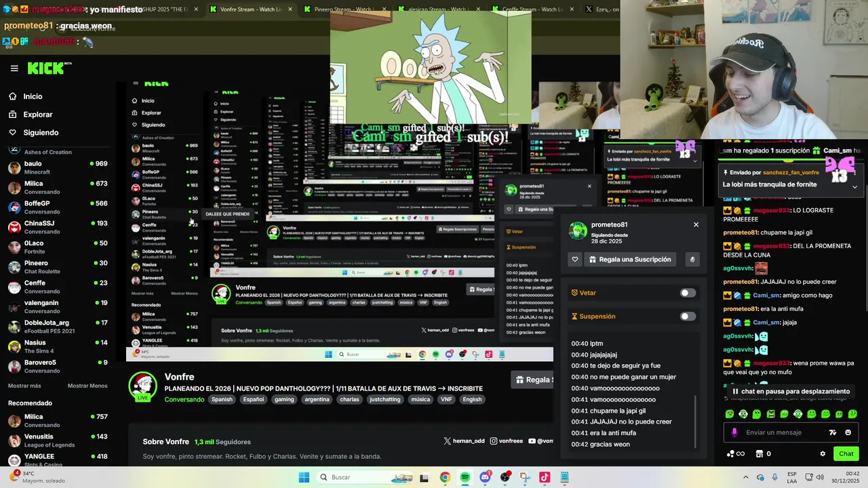Open valenganin channel in the sidebar
The image size is (868, 488).
click(58, 306)
